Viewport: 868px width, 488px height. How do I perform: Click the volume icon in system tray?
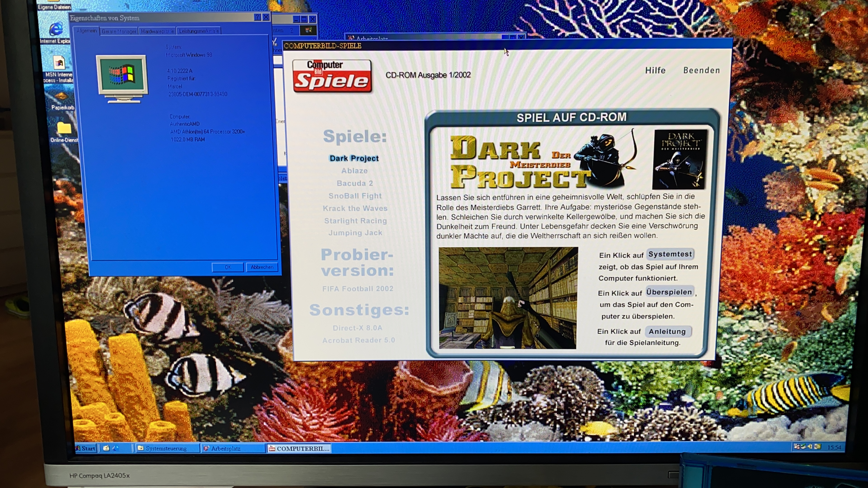point(810,447)
